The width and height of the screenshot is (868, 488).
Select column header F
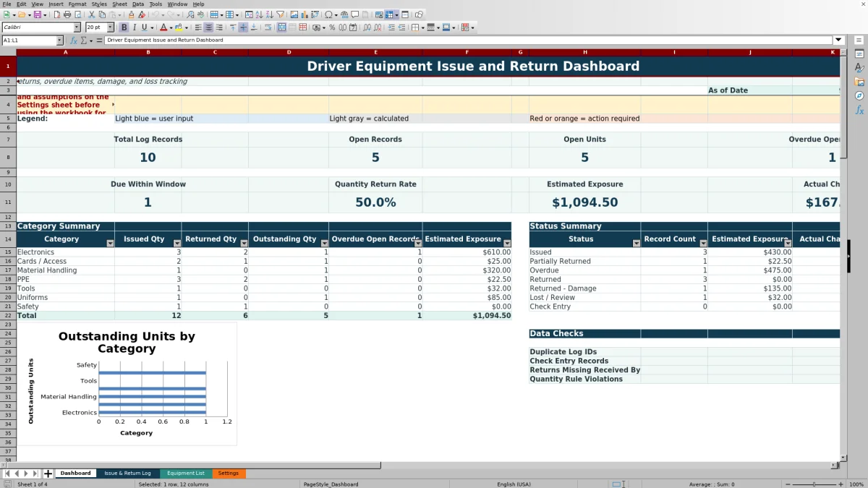[467, 52]
